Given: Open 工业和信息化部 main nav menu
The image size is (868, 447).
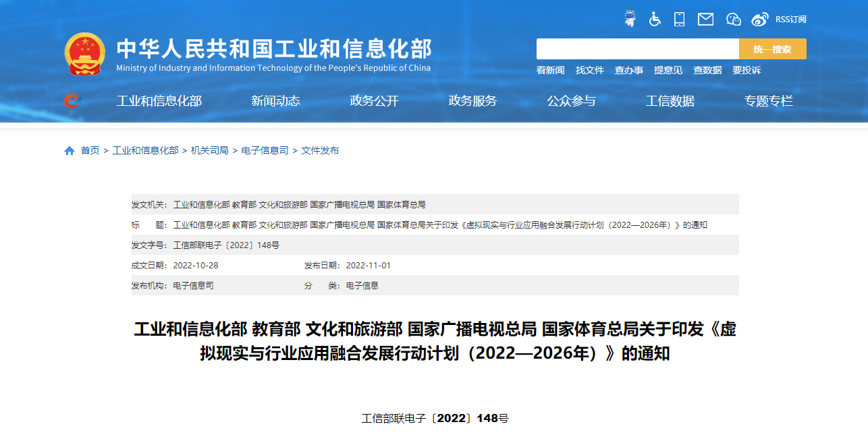Looking at the screenshot, I should click(x=159, y=101).
